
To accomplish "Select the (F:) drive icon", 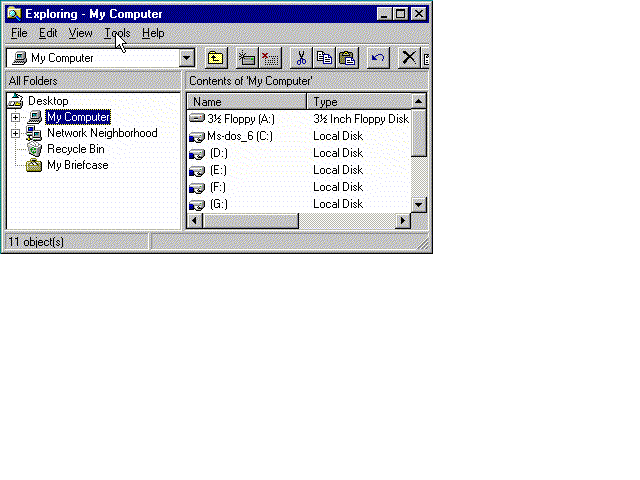I will (x=197, y=188).
